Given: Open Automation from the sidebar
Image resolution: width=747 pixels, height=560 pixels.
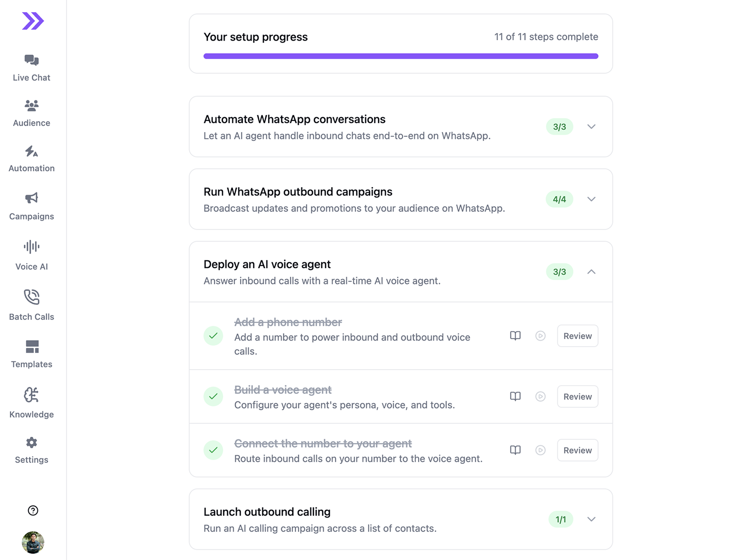Looking at the screenshot, I should pyautogui.click(x=31, y=159).
